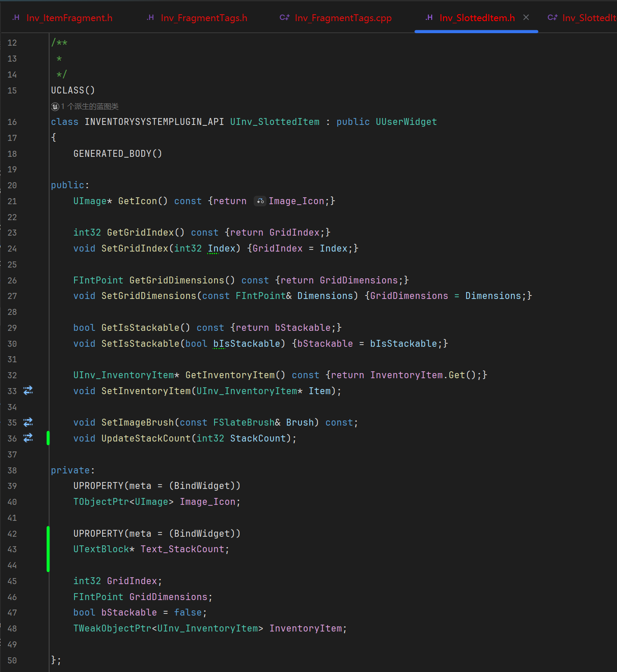Click FSlateBrush parameter type on line 35

tap(244, 423)
